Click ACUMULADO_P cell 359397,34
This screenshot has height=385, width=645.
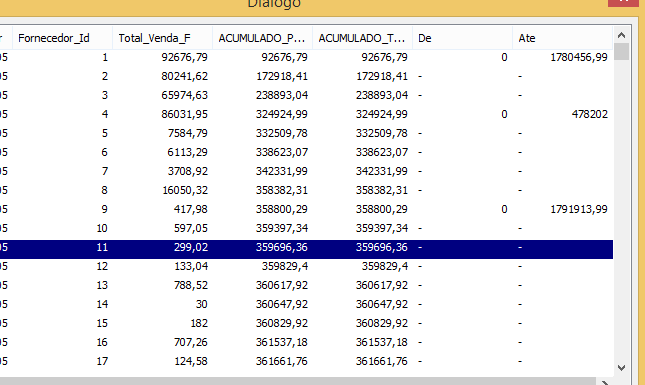tap(282, 228)
